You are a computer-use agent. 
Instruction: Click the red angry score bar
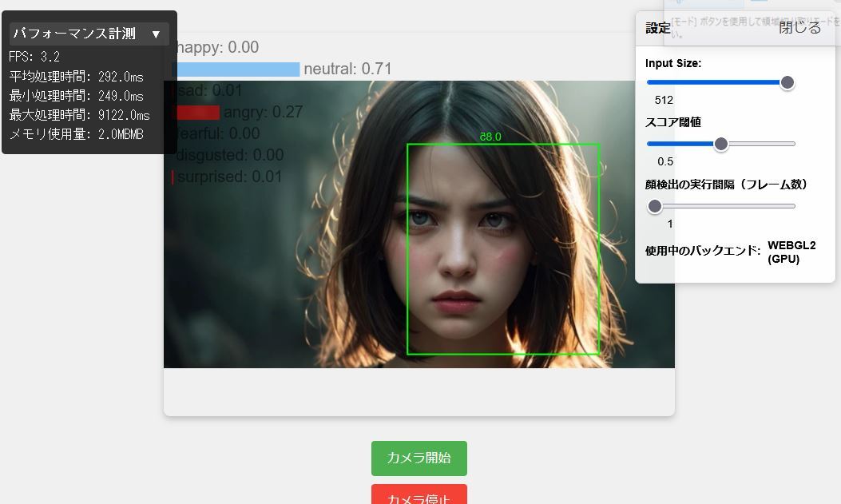(196, 113)
